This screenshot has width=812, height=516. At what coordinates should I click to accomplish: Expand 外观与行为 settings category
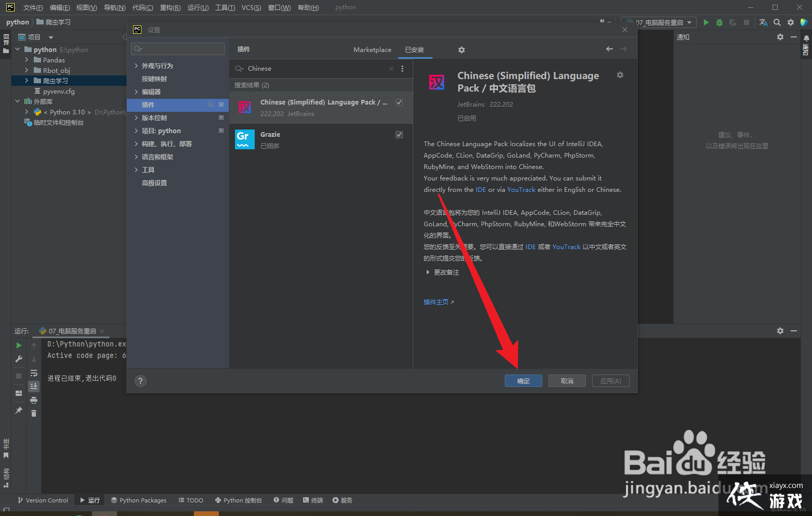[x=136, y=66]
